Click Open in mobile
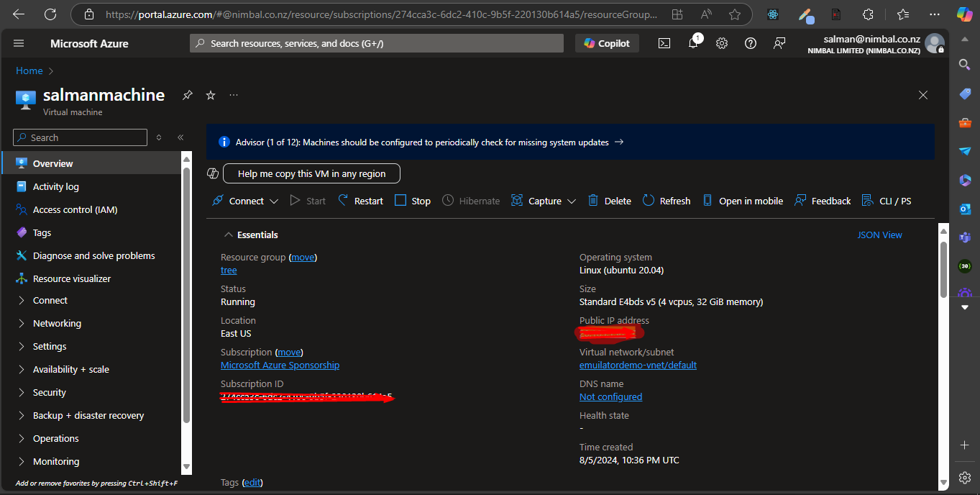The image size is (980, 495). [743, 201]
